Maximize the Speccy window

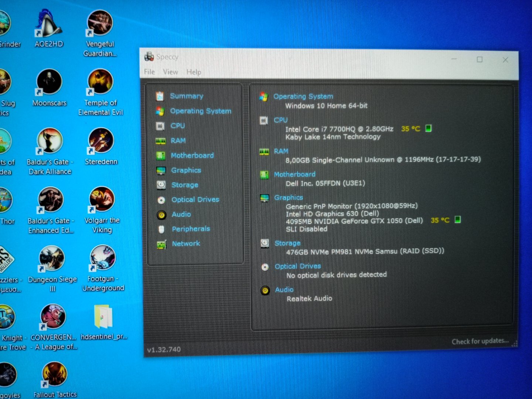[480, 59]
